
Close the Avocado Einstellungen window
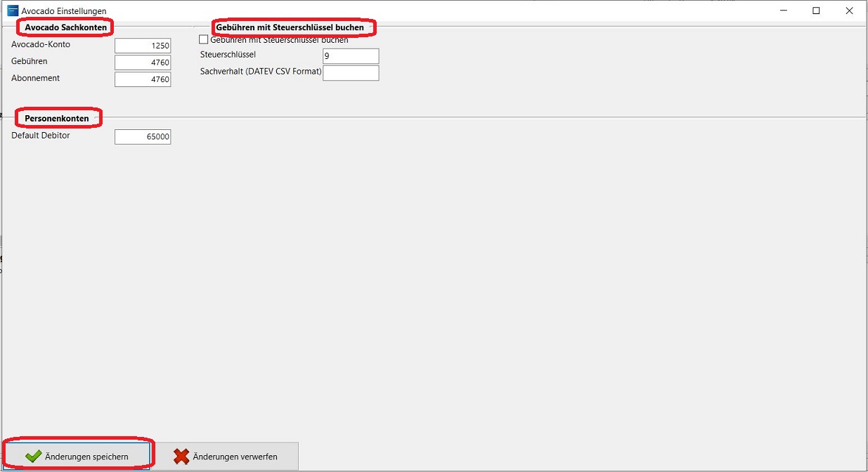[850, 11]
